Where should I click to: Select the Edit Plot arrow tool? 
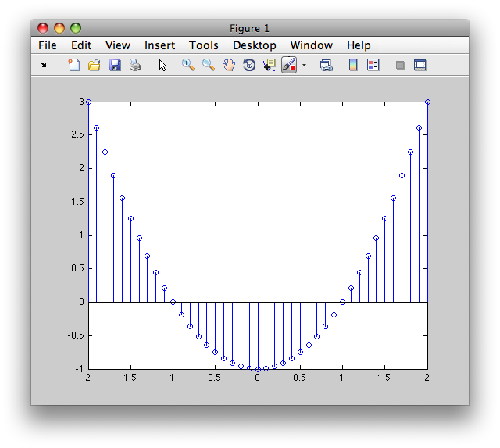tap(162, 65)
